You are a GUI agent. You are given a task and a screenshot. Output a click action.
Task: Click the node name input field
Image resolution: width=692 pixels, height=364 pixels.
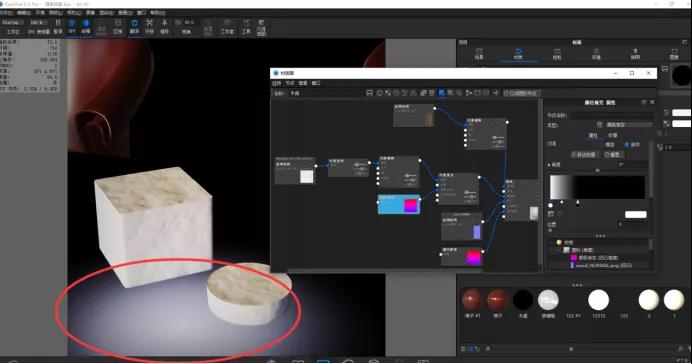[613, 115]
